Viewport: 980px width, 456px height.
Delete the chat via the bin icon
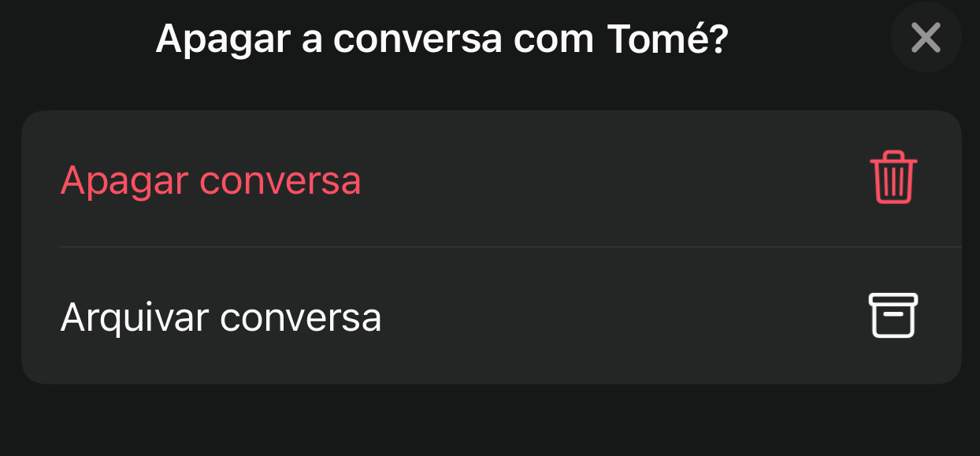(x=893, y=179)
